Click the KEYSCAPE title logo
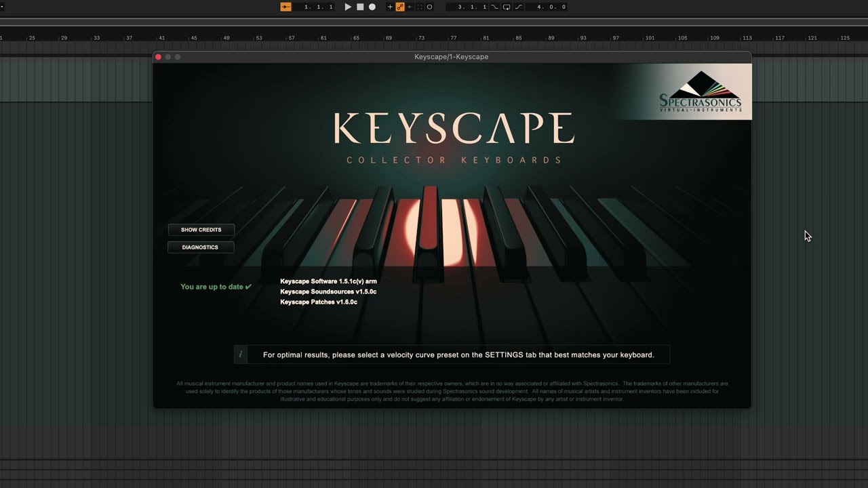The height and width of the screenshot is (488, 868). click(454, 128)
